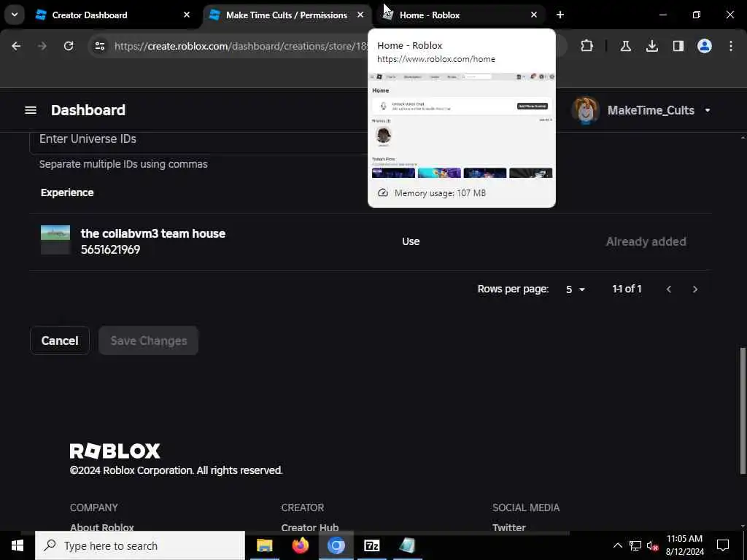Click the create.roblox.com address bar URL
747x560 pixels.
click(x=241, y=46)
